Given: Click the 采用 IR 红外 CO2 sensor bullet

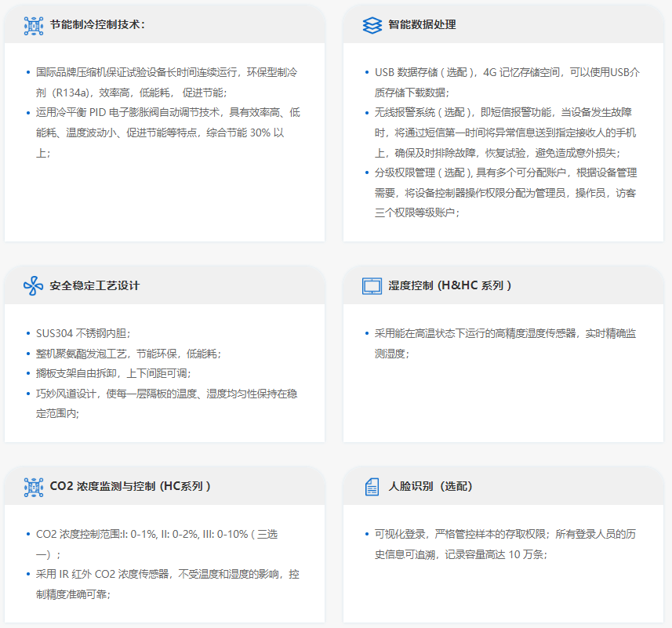Looking at the screenshot, I should click(x=165, y=584).
